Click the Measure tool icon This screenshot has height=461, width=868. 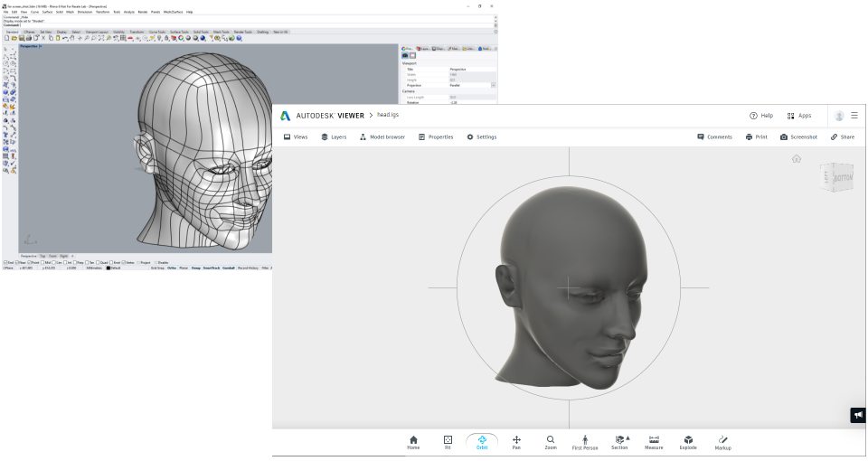click(654, 441)
